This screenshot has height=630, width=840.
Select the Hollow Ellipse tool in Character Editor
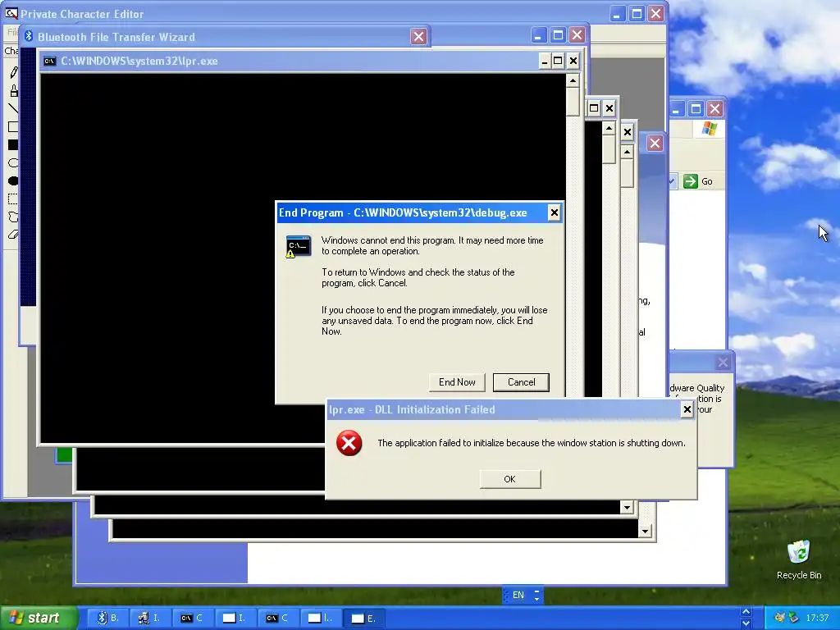point(13,163)
